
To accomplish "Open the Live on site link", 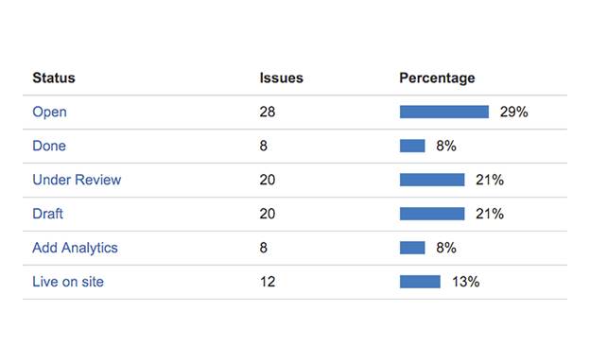I will click(68, 282).
